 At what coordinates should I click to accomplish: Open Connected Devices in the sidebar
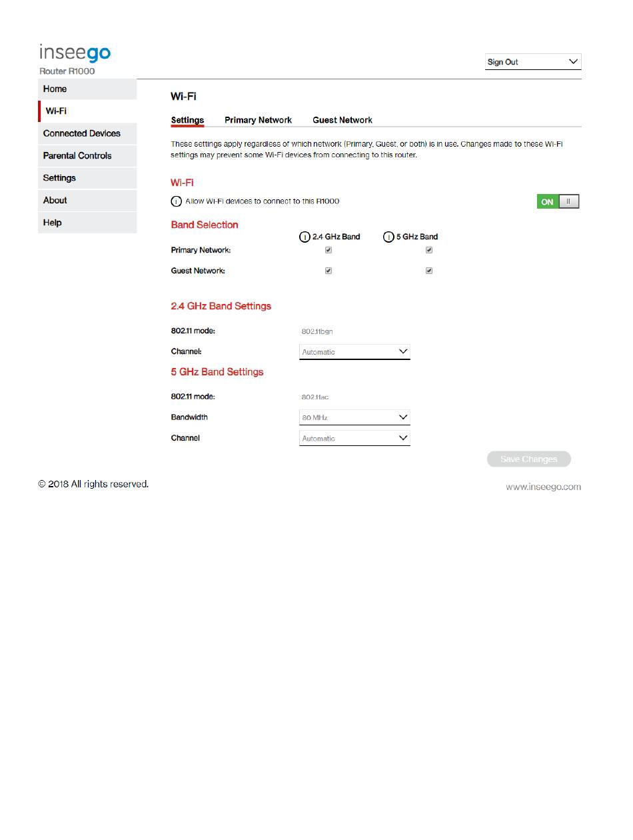tap(82, 133)
